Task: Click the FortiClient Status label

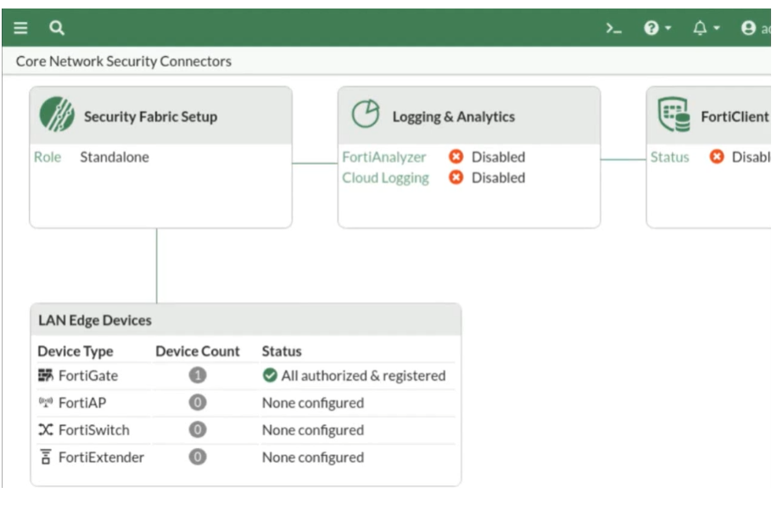Action: (669, 157)
